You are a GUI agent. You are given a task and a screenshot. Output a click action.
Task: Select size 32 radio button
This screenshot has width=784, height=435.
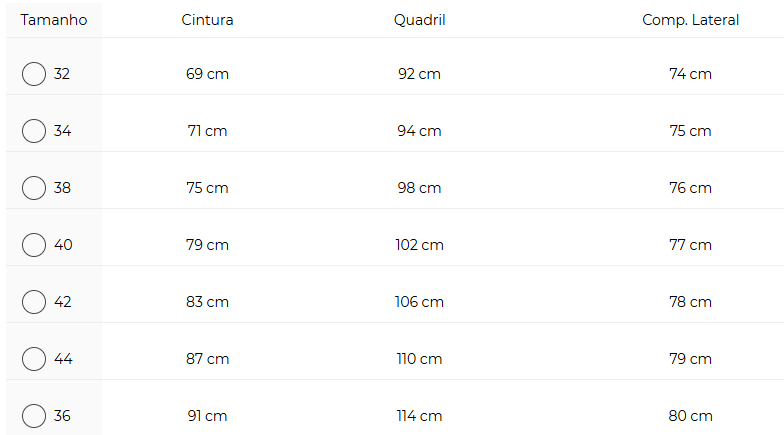(34, 74)
